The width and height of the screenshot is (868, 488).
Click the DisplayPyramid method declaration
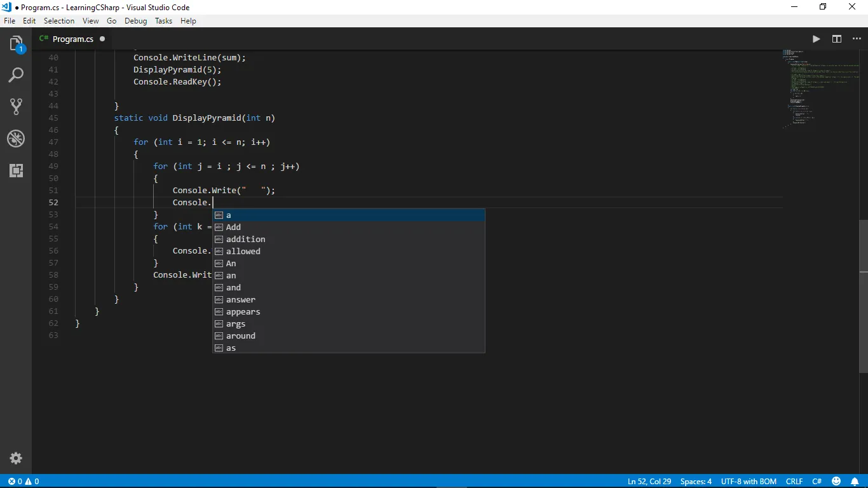[194, 118]
